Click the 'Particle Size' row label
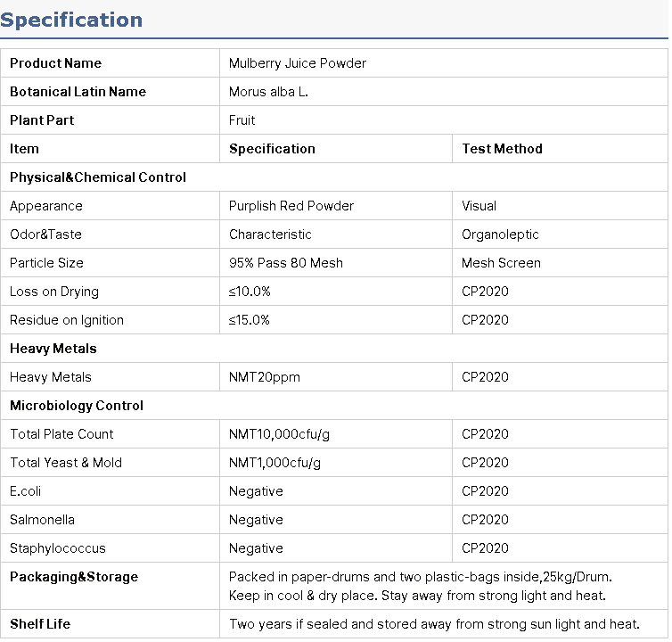 (46, 263)
